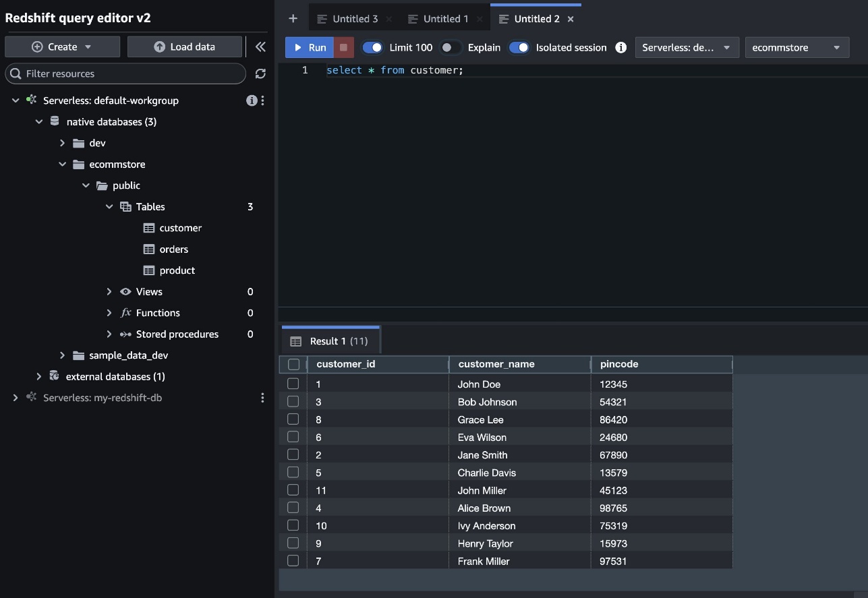This screenshot has height=598, width=868.
Task: Select the Ivy Anderson name cell
Action: pyautogui.click(x=520, y=525)
